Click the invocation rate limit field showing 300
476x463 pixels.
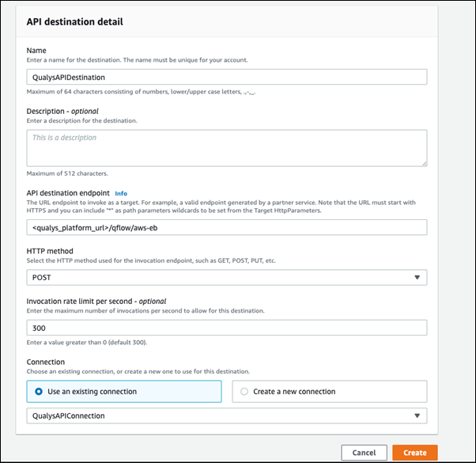click(226, 328)
